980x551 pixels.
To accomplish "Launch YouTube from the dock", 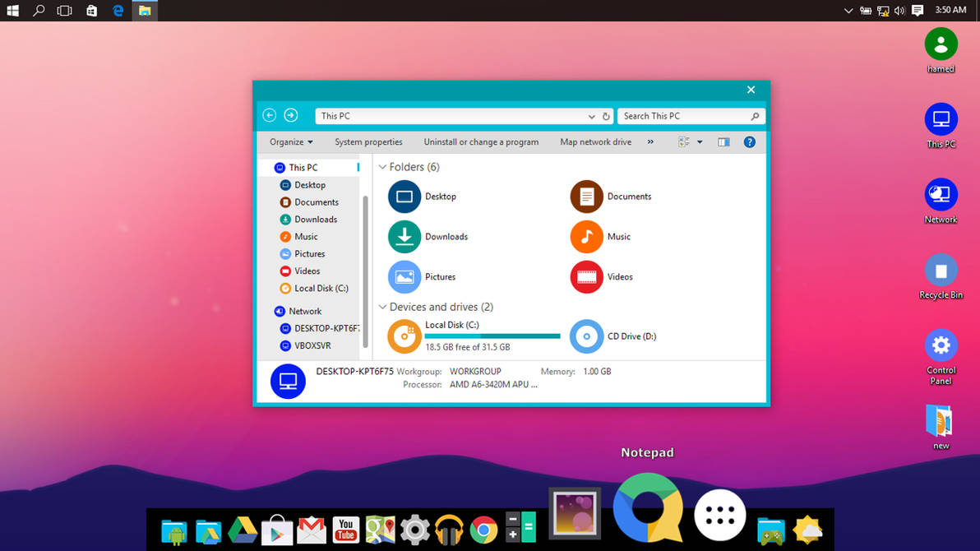I will pos(346,530).
